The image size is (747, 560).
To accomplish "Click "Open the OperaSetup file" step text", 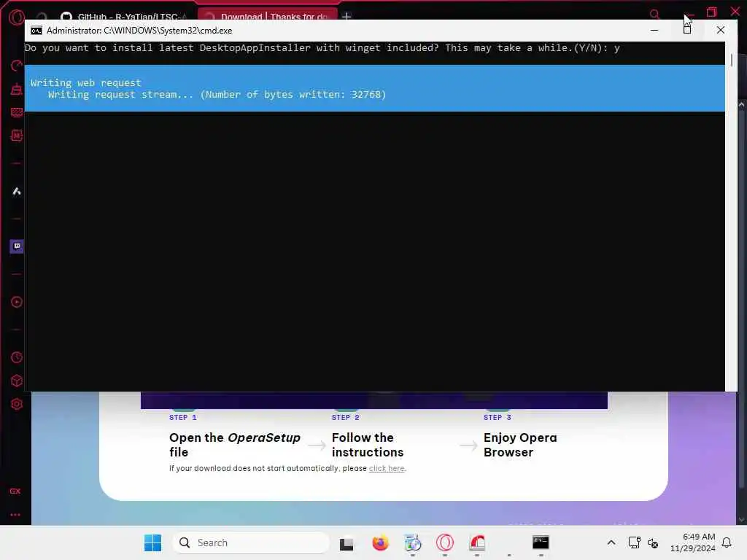I will tap(235, 445).
